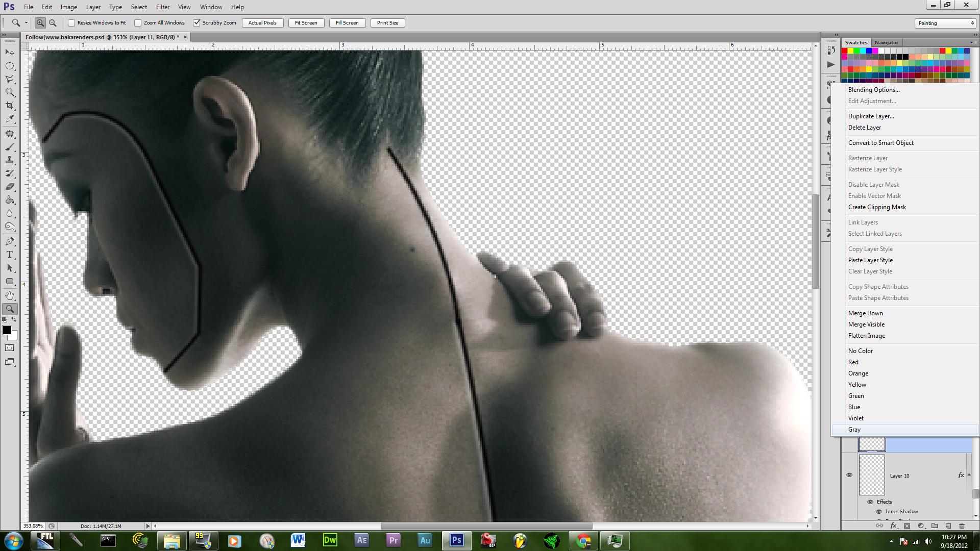Click the Fill Screen button
980x551 pixels.
[x=347, y=23]
